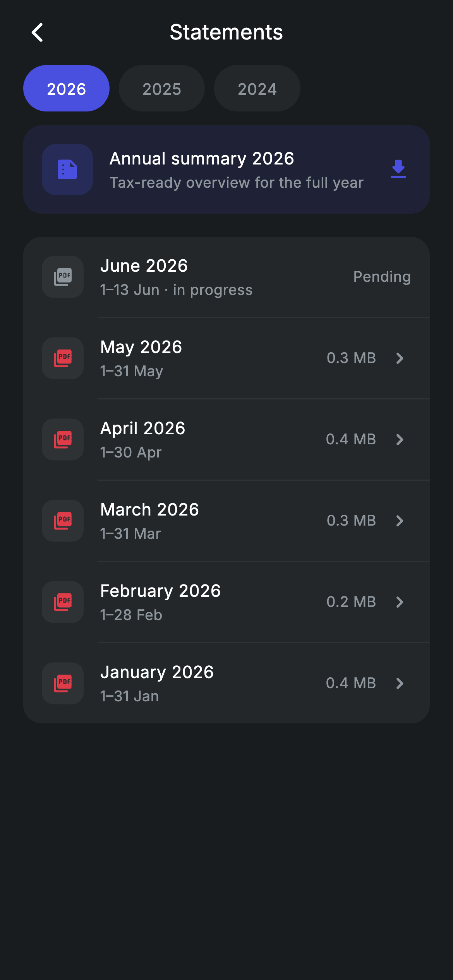Select the 2026 year tab
The height and width of the screenshot is (980, 453).
[x=66, y=88]
